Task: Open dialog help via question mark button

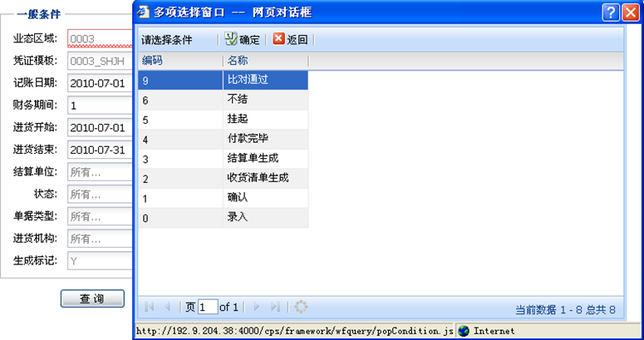Action: tap(611, 12)
